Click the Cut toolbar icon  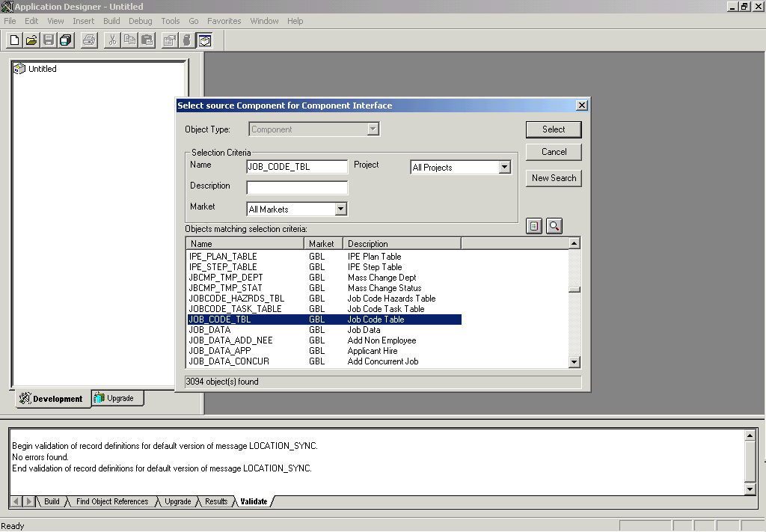pyautogui.click(x=111, y=40)
